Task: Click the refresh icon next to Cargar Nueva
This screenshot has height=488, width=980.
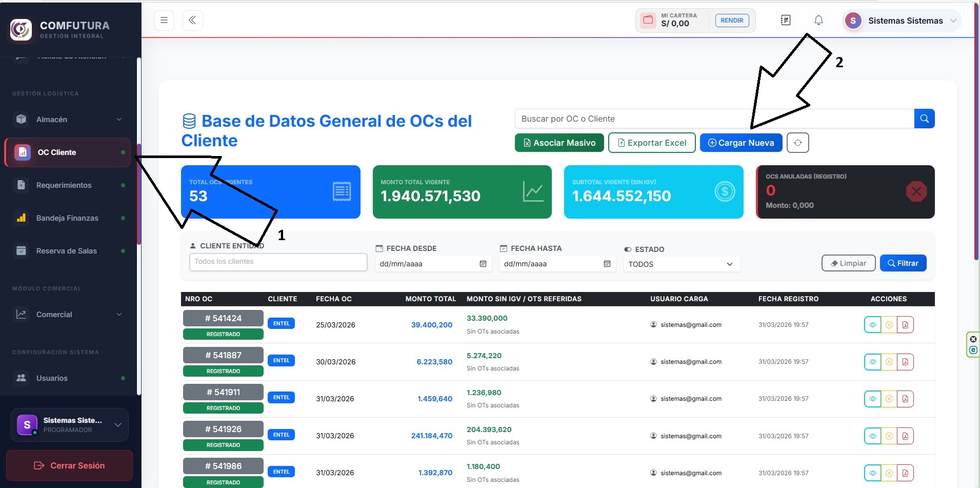Action: point(798,143)
